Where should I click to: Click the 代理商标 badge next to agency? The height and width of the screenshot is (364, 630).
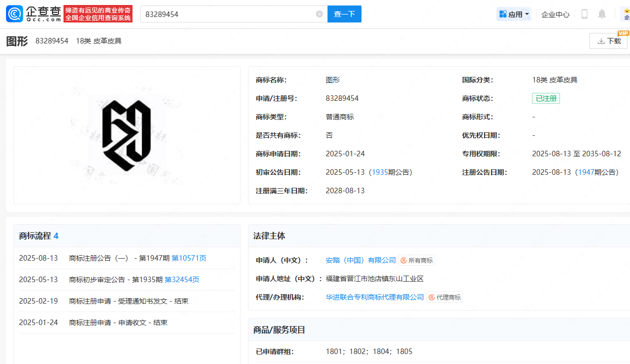click(x=445, y=297)
